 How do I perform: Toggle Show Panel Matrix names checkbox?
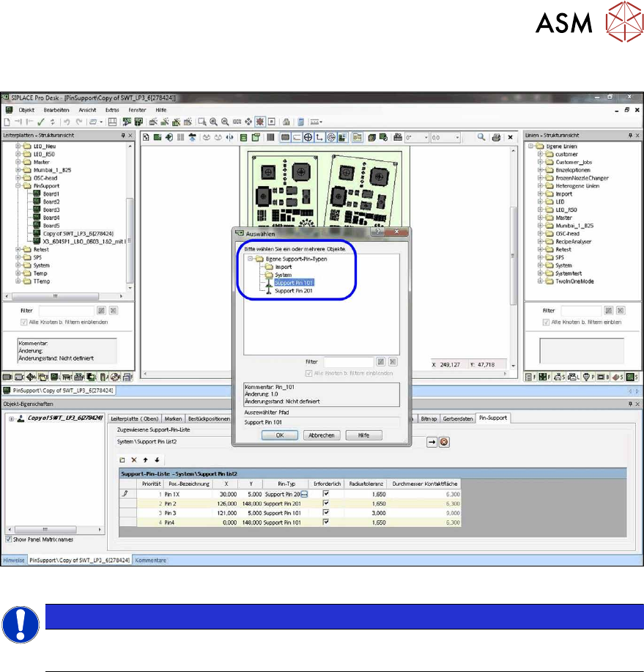pos(9,539)
